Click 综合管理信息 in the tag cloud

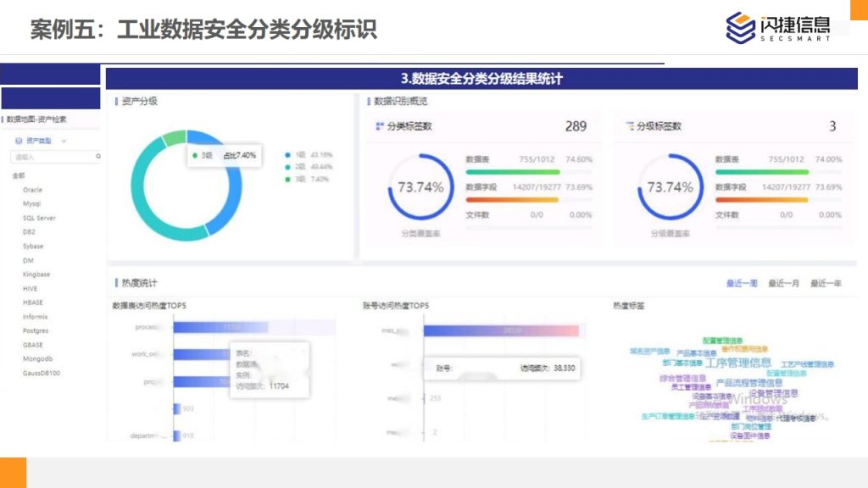[682, 379]
